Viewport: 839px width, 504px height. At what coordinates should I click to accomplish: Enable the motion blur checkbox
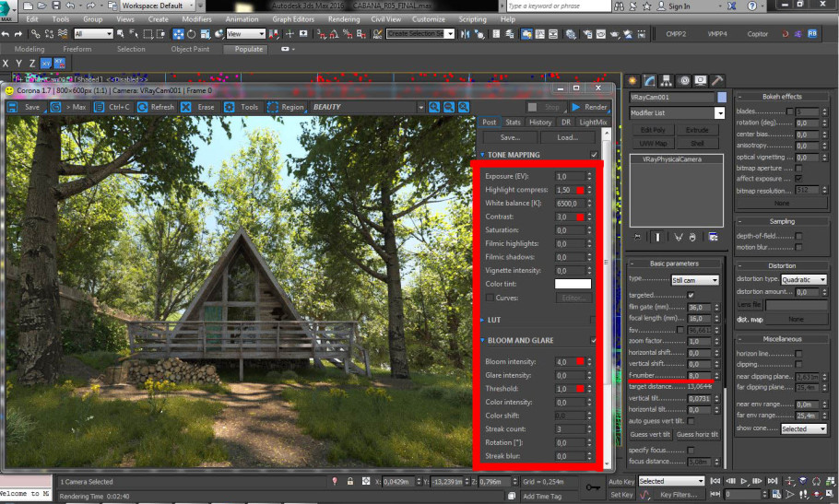[x=798, y=247]
